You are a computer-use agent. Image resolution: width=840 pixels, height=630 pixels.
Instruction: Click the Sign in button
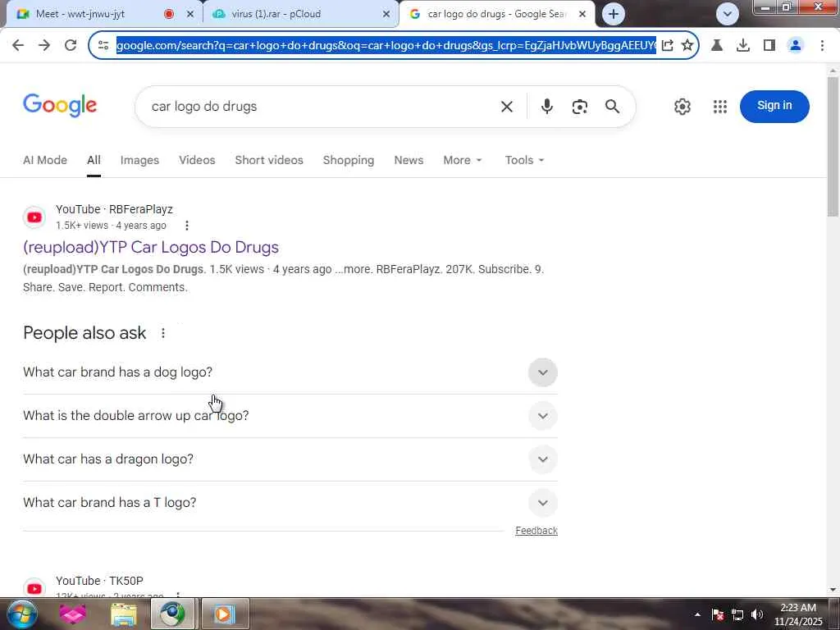tap(774, 106)
